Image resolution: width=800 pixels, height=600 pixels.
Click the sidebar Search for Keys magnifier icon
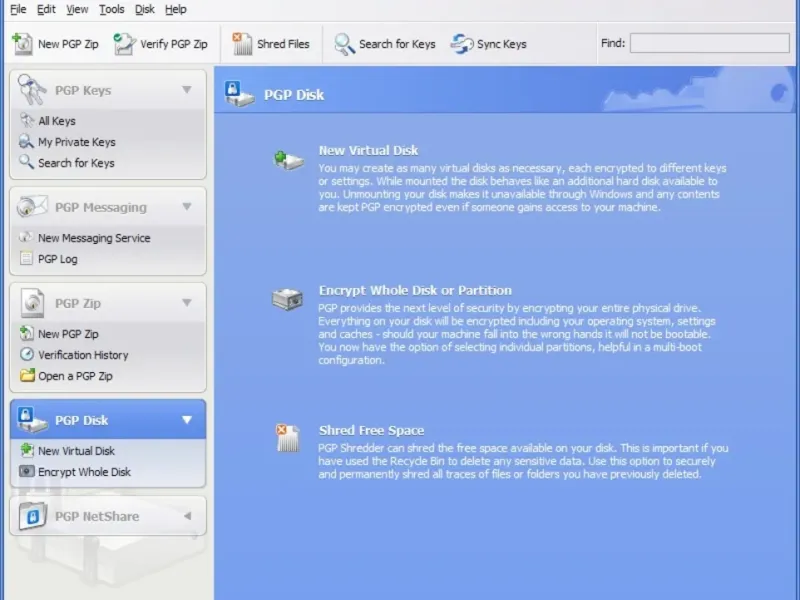coord(26,162)
